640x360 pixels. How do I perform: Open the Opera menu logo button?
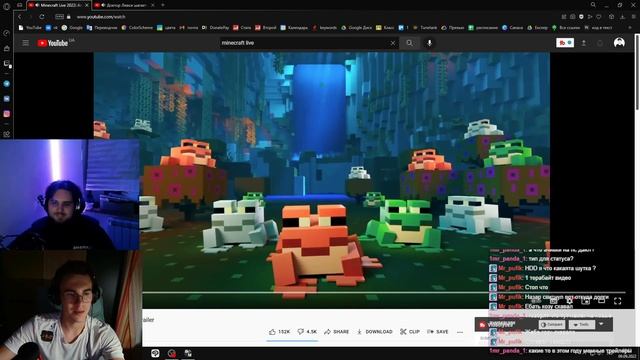pyautogui.click(x=6, y=6)
